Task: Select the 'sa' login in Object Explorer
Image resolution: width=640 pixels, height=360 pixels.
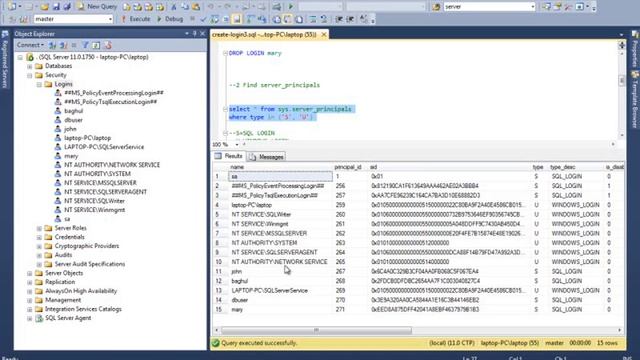Action: point(67,219)
